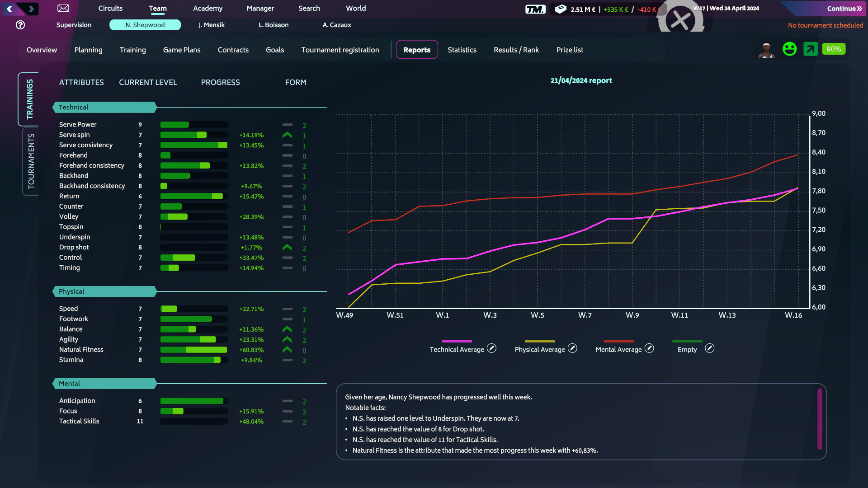Open the Tournament registration section
Image resolution: width=868 pixels, height=488 pixels.
coord(340,50)
